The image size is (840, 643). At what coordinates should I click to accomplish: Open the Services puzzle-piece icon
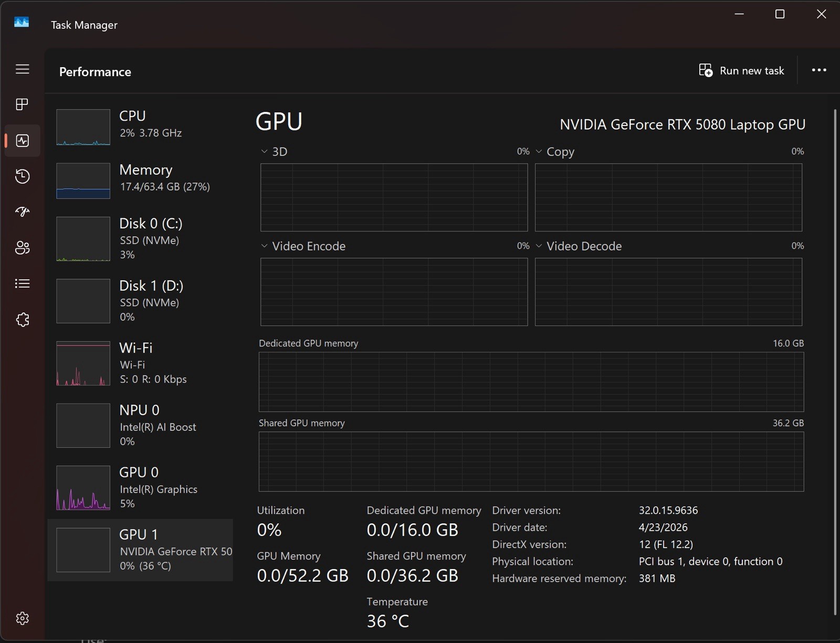tap(22, 320)
